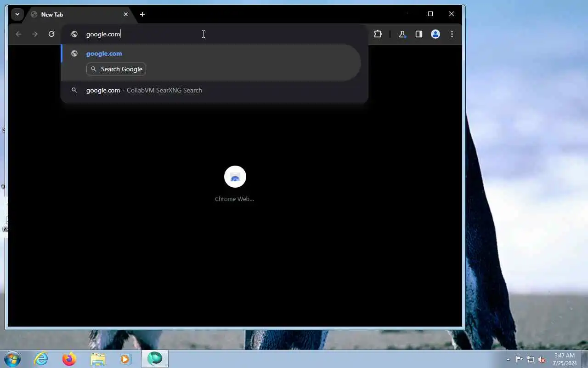The width and height of the screenshot is (588, 368).
Task: Click the browser forward arrow
Action: pos(35,34)
